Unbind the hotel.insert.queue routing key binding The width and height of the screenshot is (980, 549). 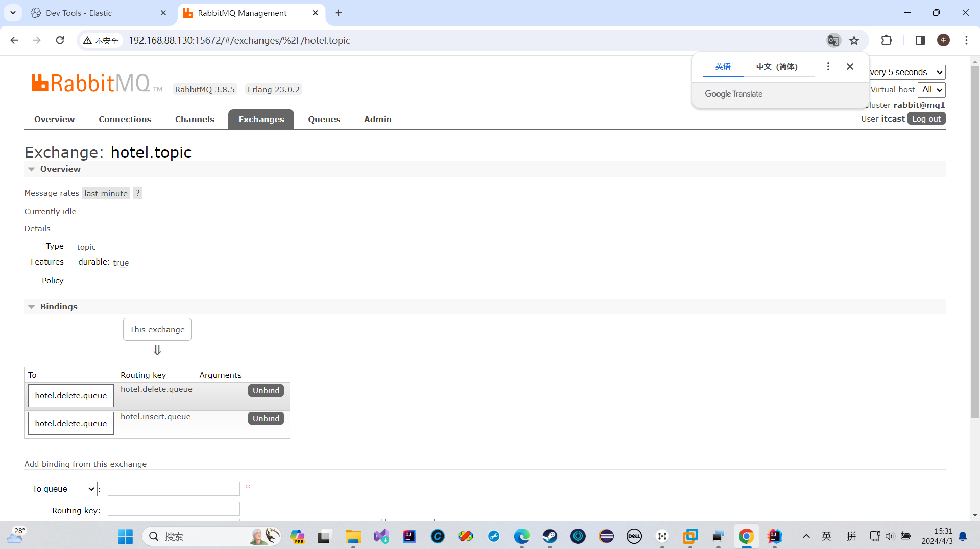[266, 418]
